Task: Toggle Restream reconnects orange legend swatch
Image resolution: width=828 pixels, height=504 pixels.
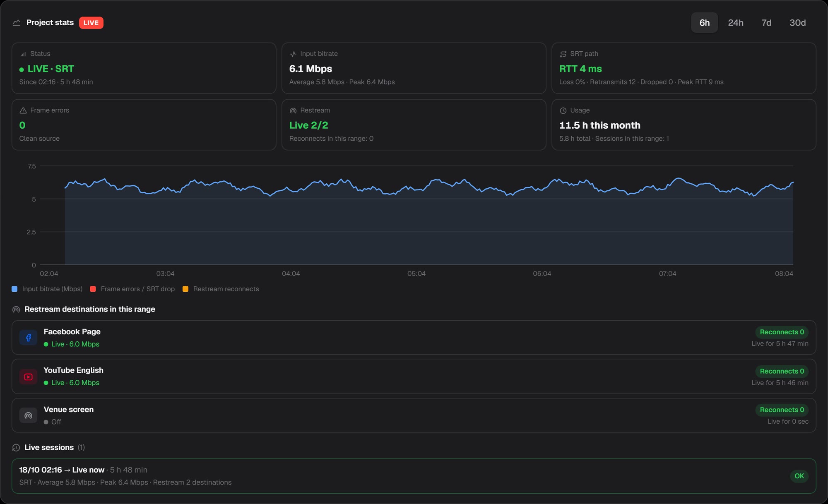Action: click(185, 289)
